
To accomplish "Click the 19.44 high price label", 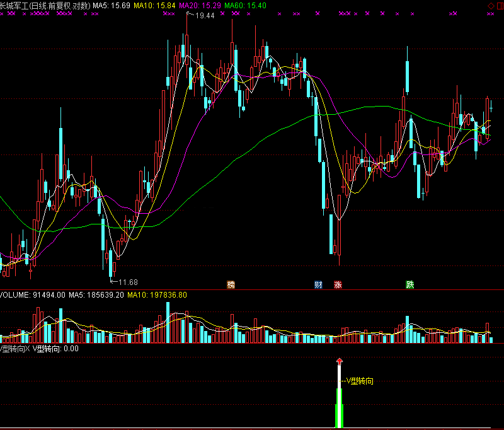I will tap(205, 16).
